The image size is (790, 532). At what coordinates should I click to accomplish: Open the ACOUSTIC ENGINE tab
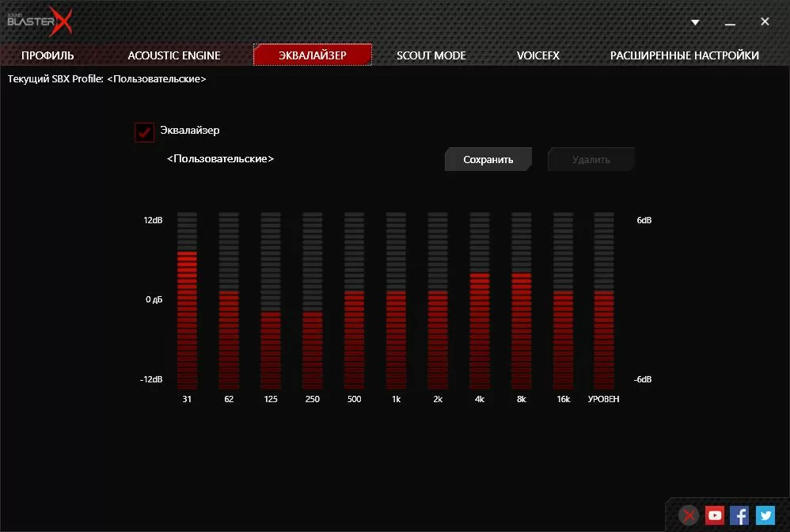pos(174,55)
